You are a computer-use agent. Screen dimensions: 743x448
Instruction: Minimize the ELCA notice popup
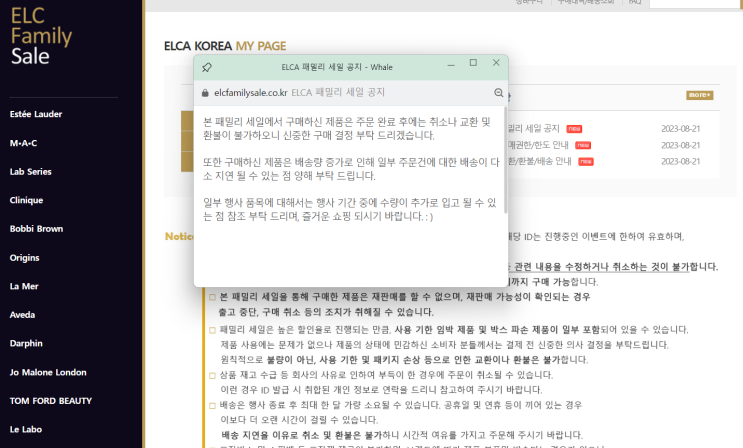451,64
